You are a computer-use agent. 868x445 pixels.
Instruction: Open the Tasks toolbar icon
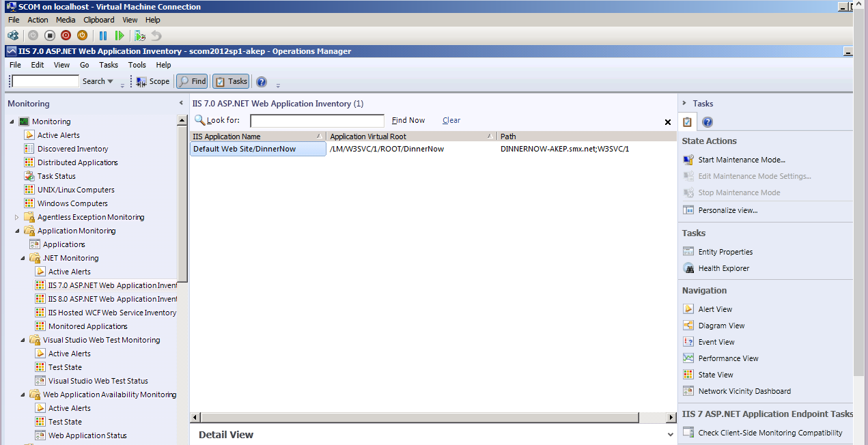coord(230,81)
